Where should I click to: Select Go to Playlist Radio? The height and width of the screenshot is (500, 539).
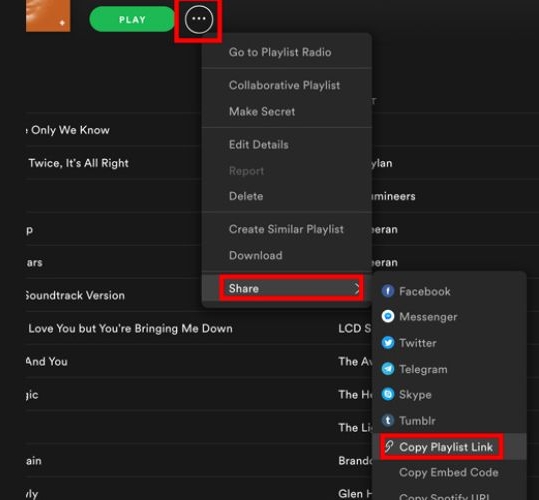pos(280,52)
